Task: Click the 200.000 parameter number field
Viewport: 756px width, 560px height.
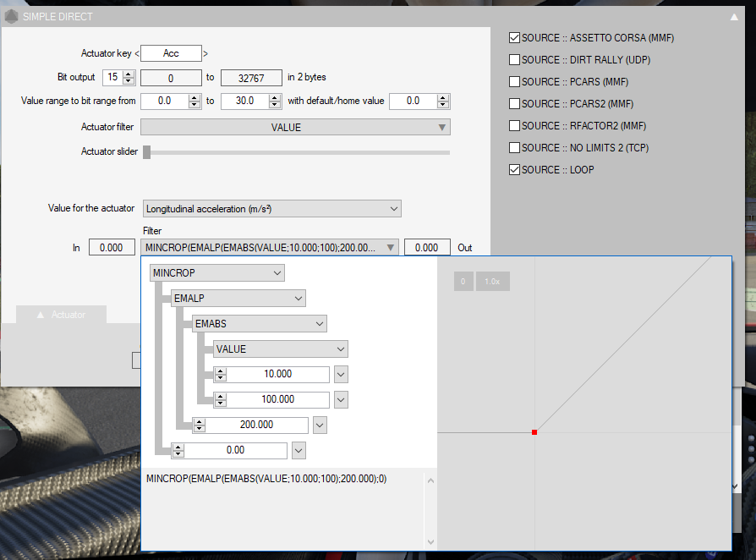Action: tap(256, 425)
